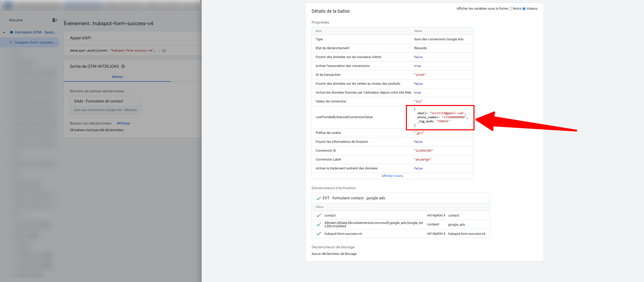
Task: Click the cssProvidedEnhancedConversionValue JSON value
Action: (x=441, y=117)
